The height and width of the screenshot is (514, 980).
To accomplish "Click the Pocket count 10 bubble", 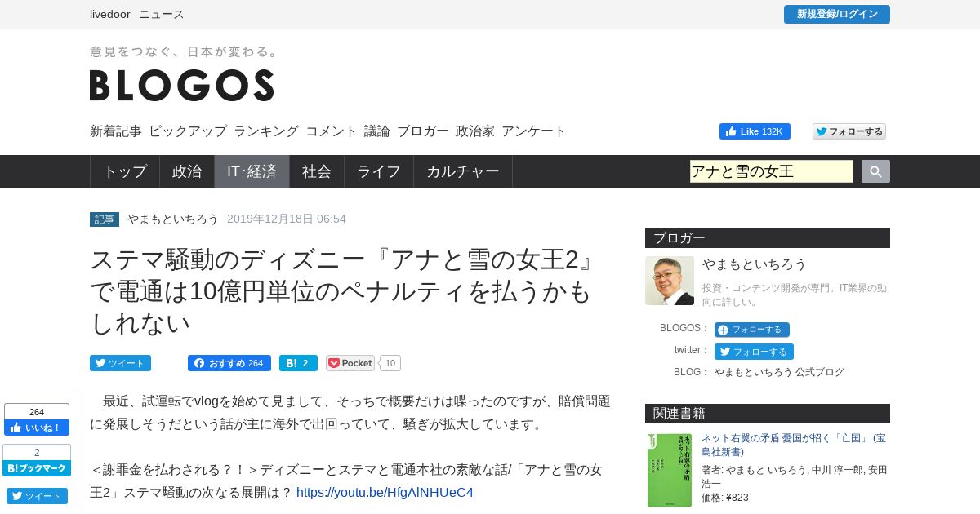I will tap(390, 363).
